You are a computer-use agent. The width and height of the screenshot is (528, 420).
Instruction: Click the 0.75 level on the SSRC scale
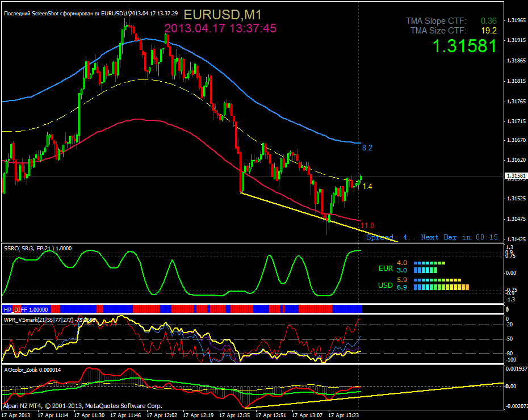click(510, 256)
